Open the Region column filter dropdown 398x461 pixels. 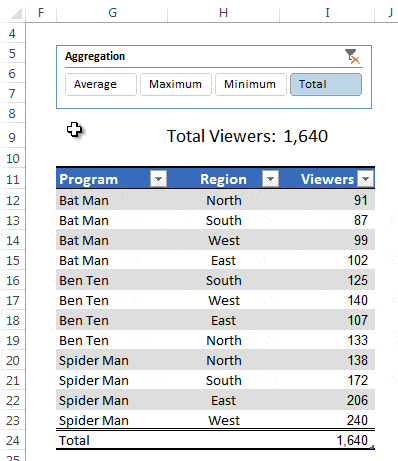[270, 179]
